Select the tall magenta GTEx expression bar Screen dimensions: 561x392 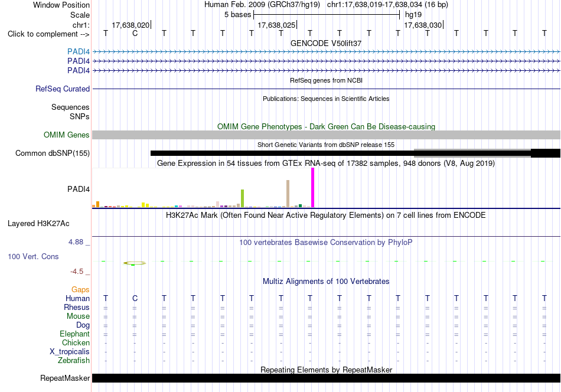[313, 188]
